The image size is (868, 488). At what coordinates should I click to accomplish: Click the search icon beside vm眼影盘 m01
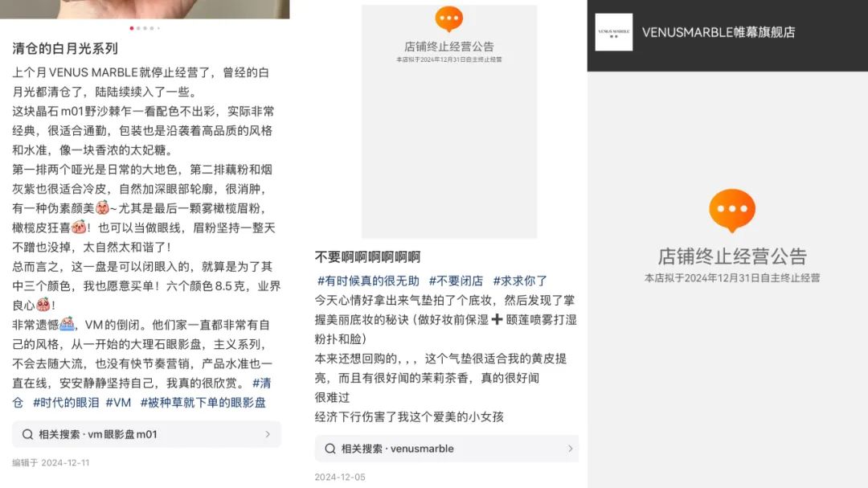tap(27, 434)
